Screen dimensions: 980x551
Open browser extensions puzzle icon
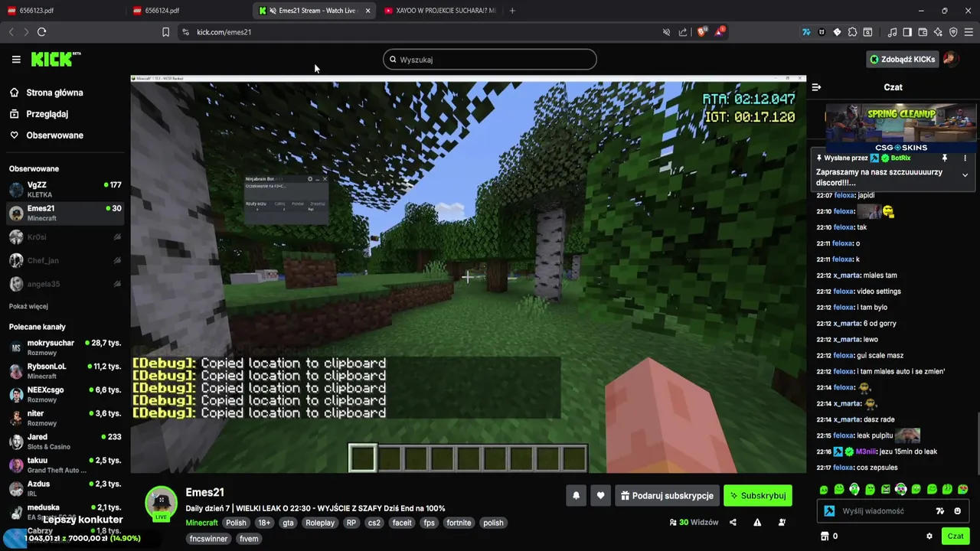click(x=852, y=32)
